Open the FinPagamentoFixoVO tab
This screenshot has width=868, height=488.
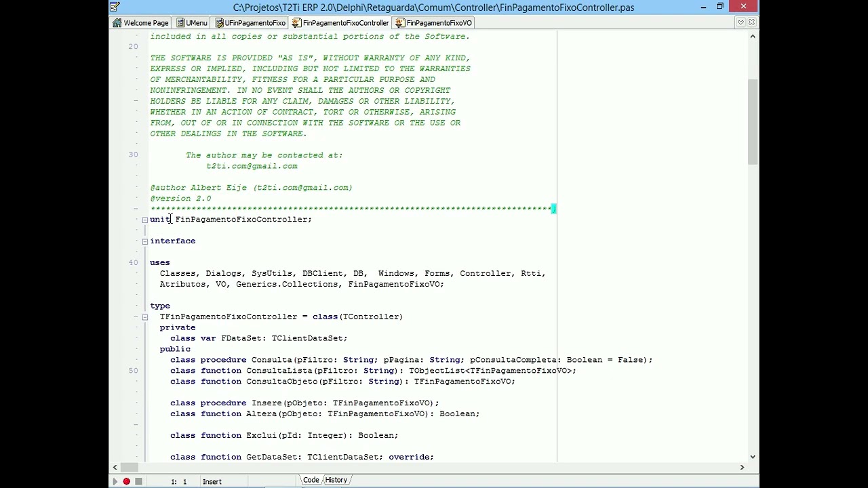[x=433, y=23]
